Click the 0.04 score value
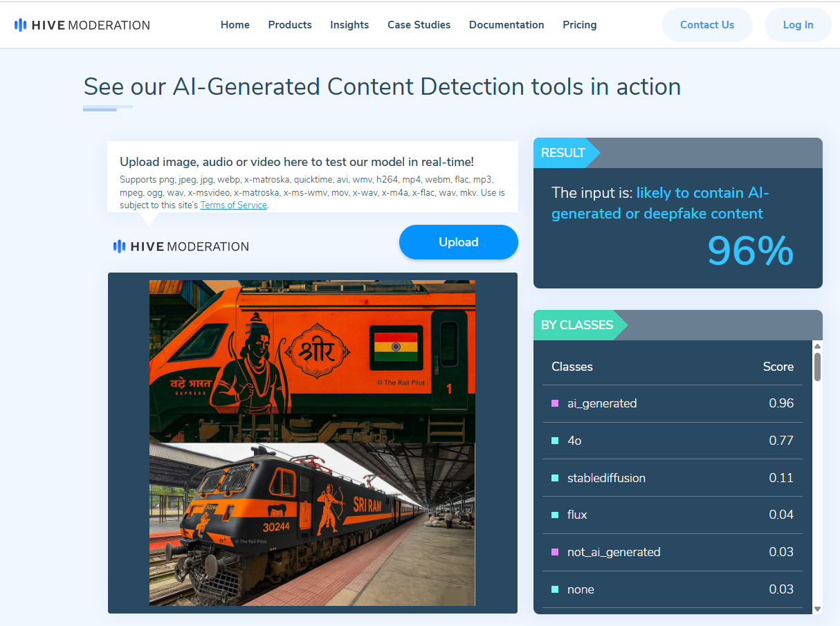840x626 pixels. (781, 515)
